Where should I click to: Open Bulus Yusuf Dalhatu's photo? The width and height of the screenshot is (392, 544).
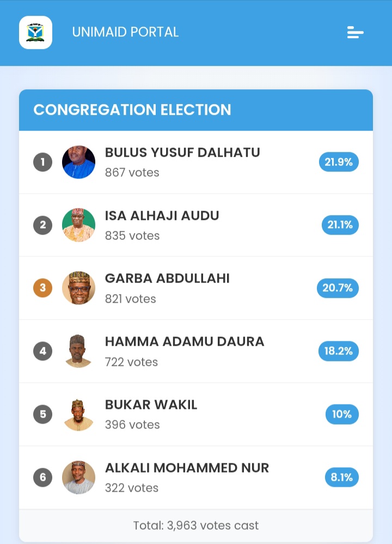point(79,162)
